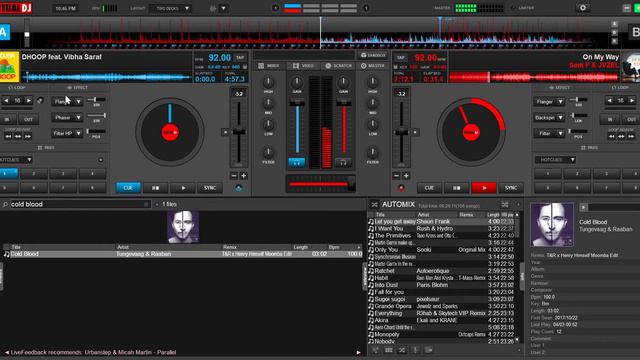
Task: Click the round options button right of the left hotcues dropdown
Action: tap(100, 160)
